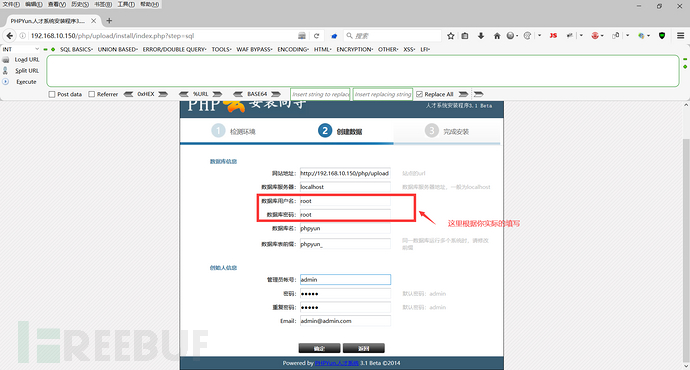Close the PHPYun tab

94,21
